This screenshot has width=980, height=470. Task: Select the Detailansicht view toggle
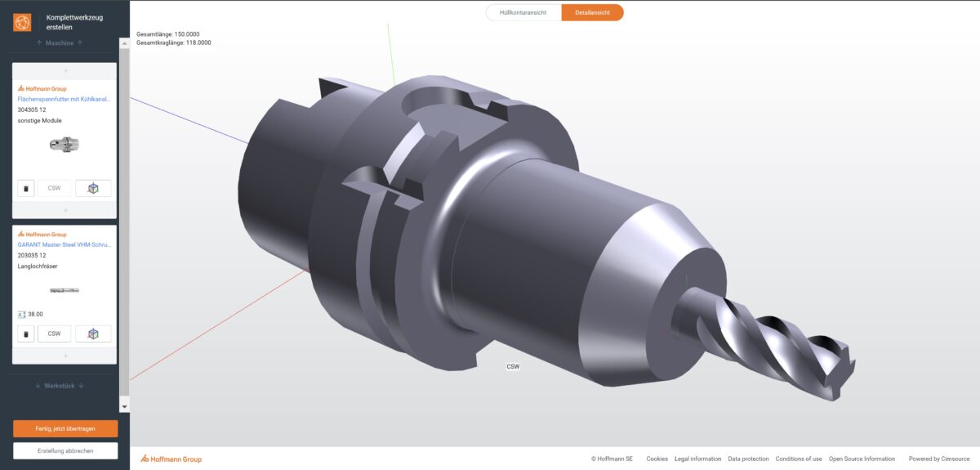[592, 12]
